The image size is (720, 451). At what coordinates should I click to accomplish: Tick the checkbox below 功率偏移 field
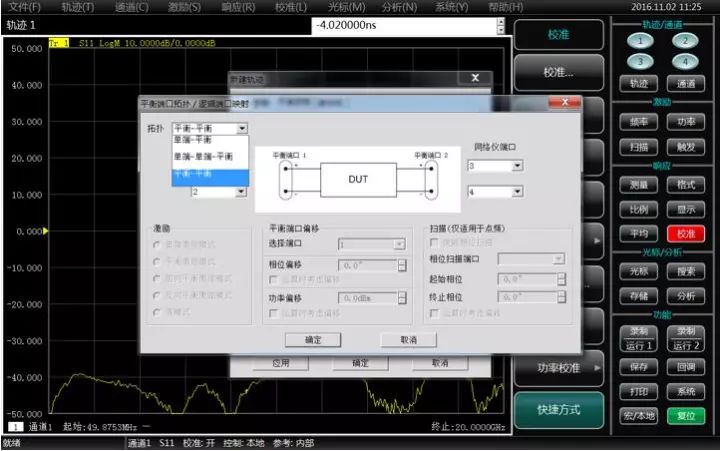coord(274,313)
